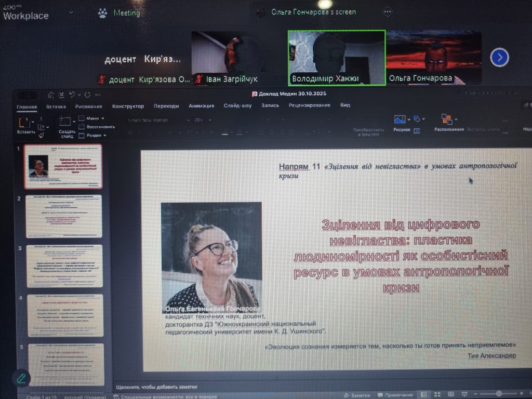Open the Анимация ribbon tab

[x=201, y=105]
